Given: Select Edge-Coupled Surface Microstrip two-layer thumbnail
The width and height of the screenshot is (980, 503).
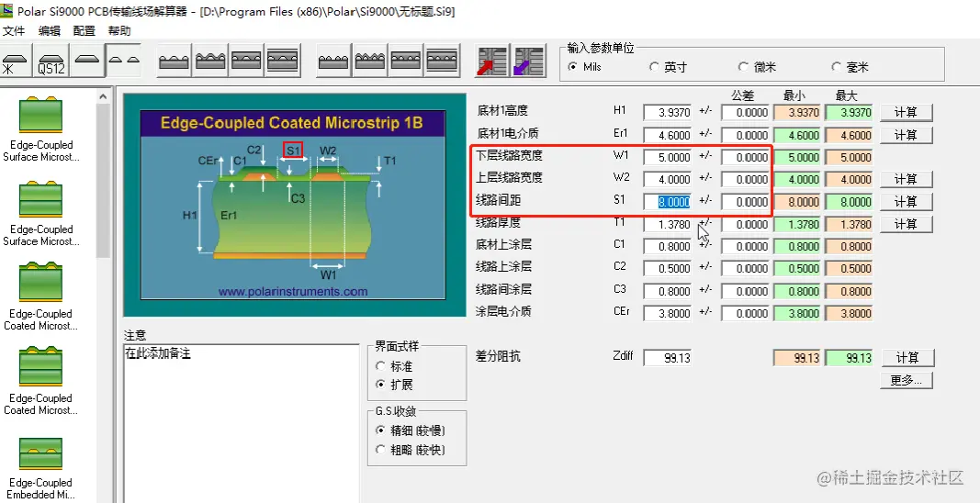Looking at the screenshot, I should pos(41,199).
